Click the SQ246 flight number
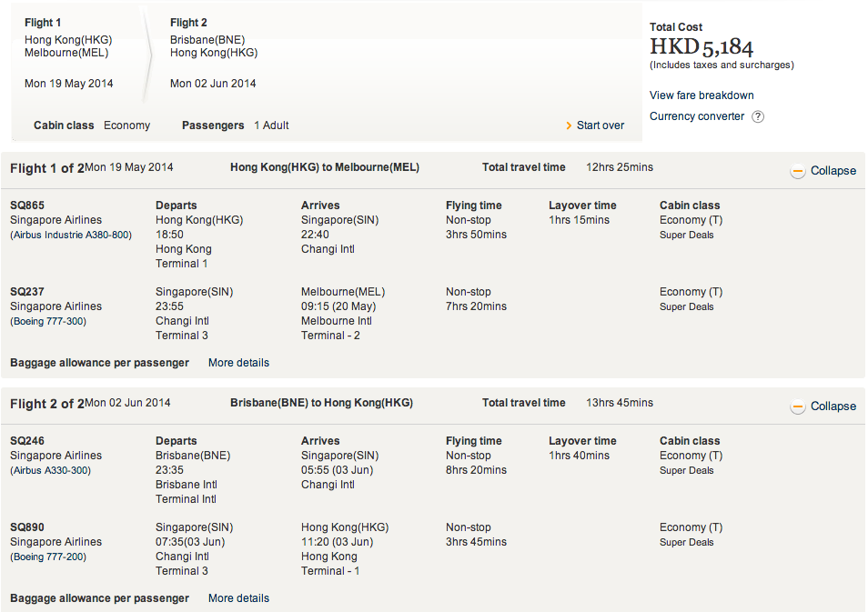Screen dimensions: 868x612 pos(27,441)
